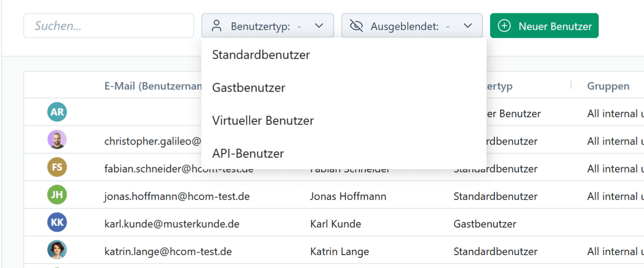Open Christopher Galileo's profile photo
644x268 pixels.
(x=57, y=140)
